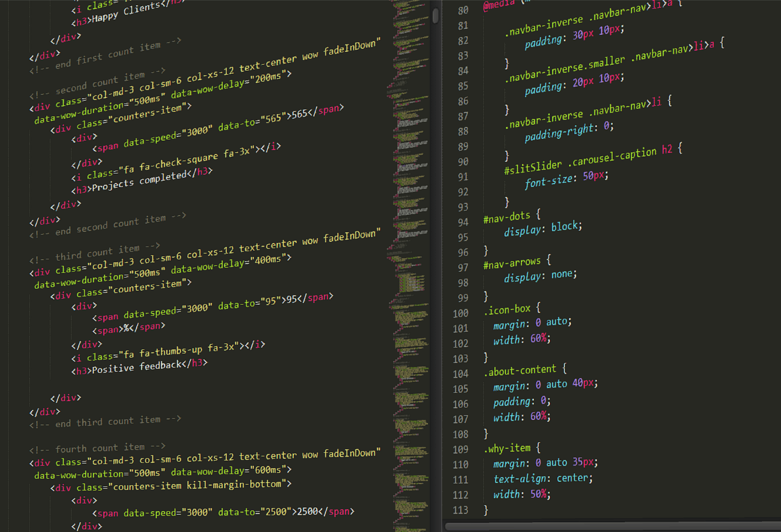This screenshot has height=532, width=781.
Task: Click the horizontal scrollbar under the CSS pane
Action: [x=613, y=527]
